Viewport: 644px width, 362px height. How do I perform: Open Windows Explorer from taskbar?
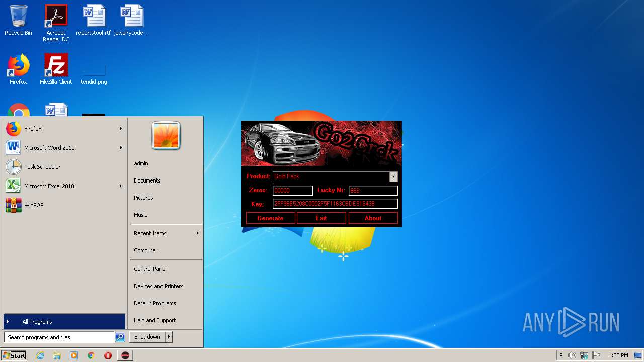click(57, 355)
